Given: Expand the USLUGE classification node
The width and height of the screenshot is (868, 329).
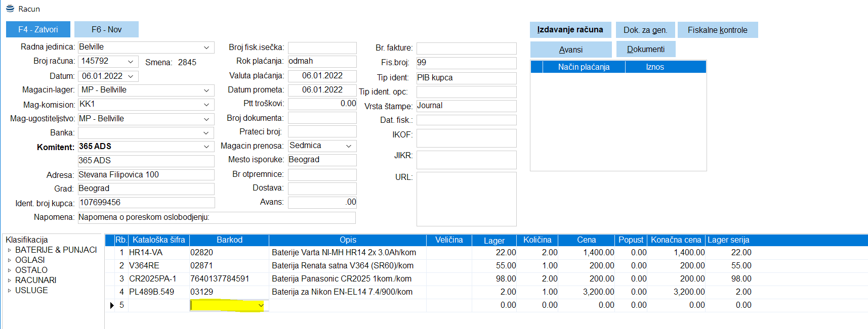Looking at the screenshot, I should click(x=9, y=291).
